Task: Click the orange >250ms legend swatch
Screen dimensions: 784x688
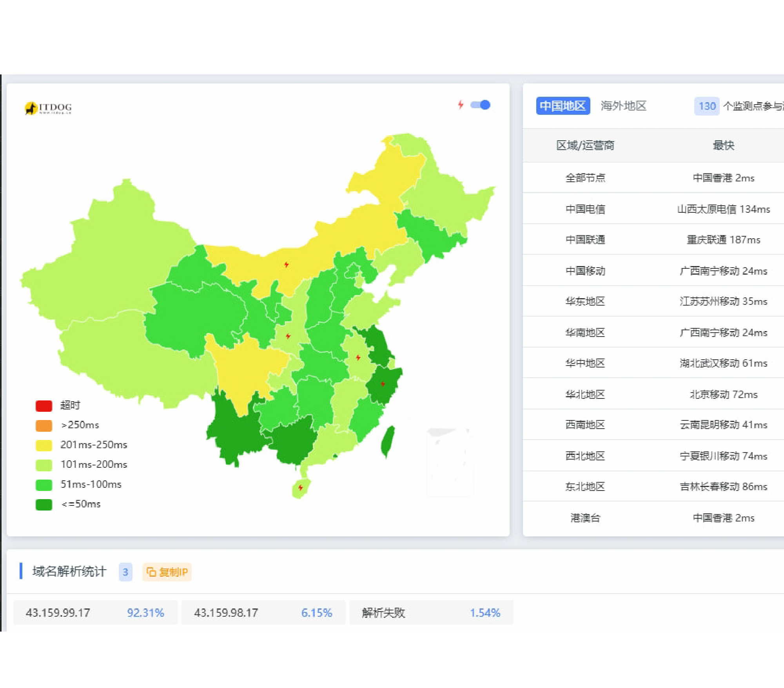Action: (x=44, y=425)
